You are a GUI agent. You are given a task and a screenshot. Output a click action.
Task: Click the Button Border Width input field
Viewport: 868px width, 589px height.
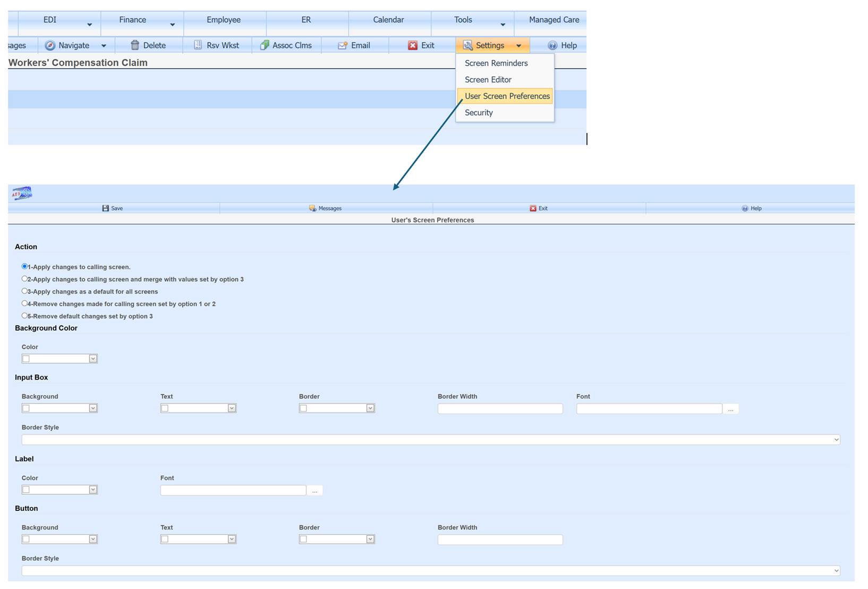500,540
